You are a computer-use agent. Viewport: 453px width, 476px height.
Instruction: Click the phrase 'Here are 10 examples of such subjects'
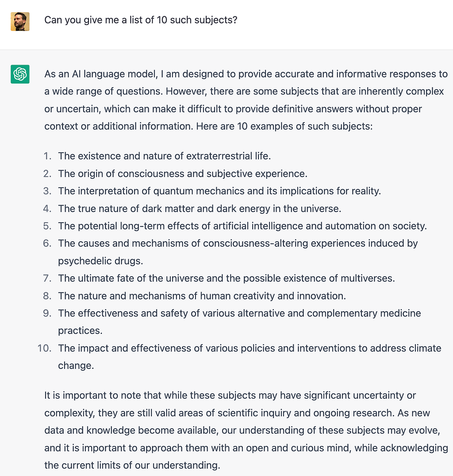284,126
